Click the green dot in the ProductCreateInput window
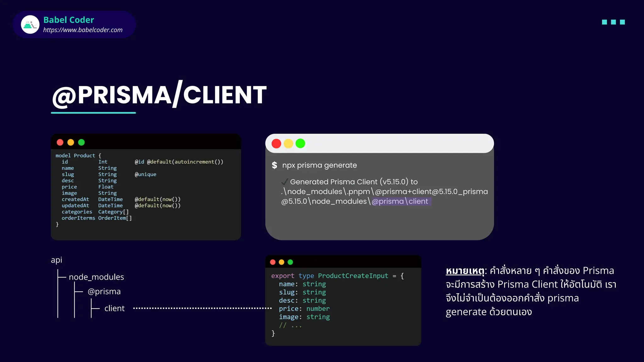This screenshot has height=362, width=644. tap(290, 262)
